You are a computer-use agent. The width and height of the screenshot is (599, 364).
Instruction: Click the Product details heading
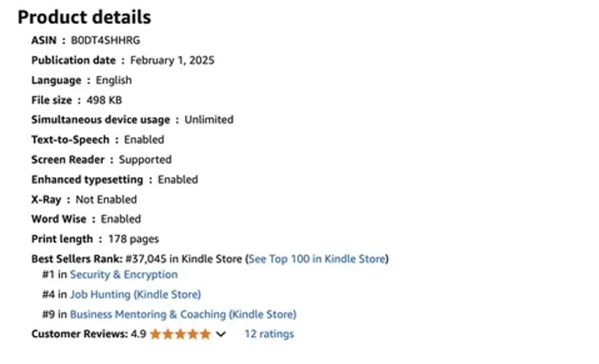[85, 17]
